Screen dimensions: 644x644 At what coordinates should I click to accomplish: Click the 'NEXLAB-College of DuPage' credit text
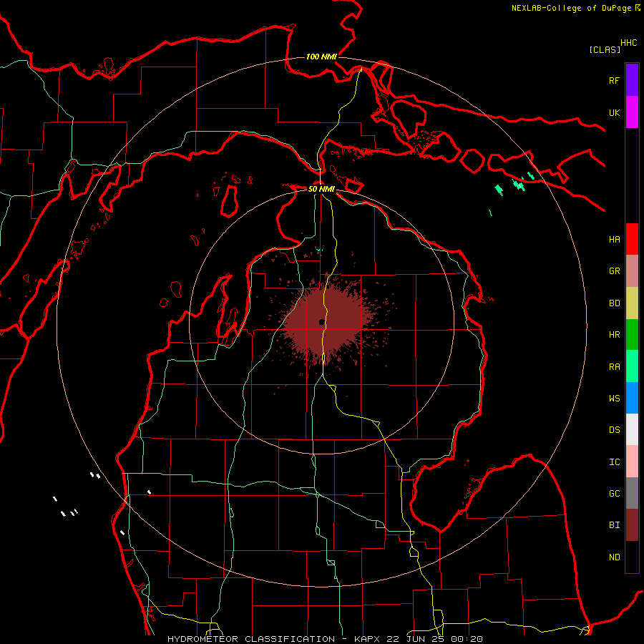(x=571, y=8)
